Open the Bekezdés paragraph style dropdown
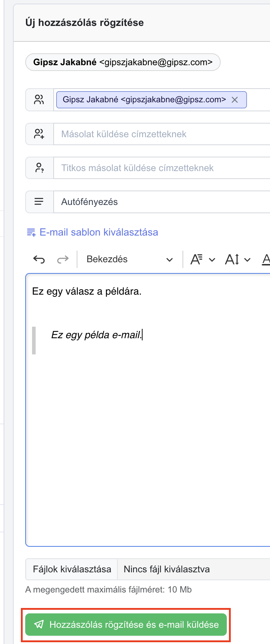The height and width of the screenshot is (644, 270). point(130,259)
